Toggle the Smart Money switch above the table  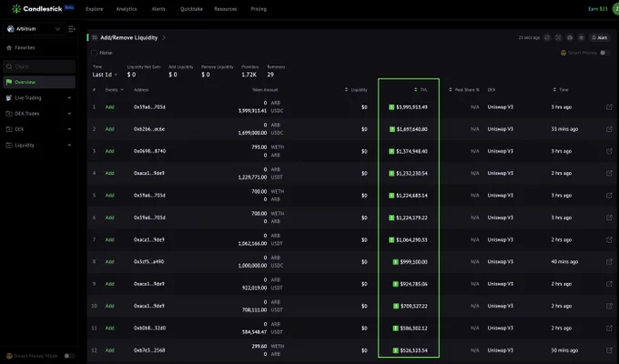pyautogui.click(x=604, y=53)
